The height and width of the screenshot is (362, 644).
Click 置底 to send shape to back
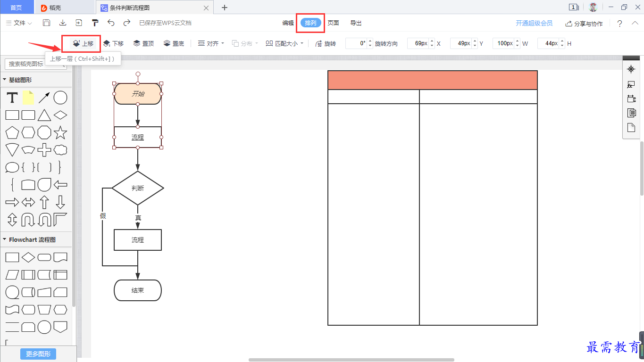tap(174, 43)
